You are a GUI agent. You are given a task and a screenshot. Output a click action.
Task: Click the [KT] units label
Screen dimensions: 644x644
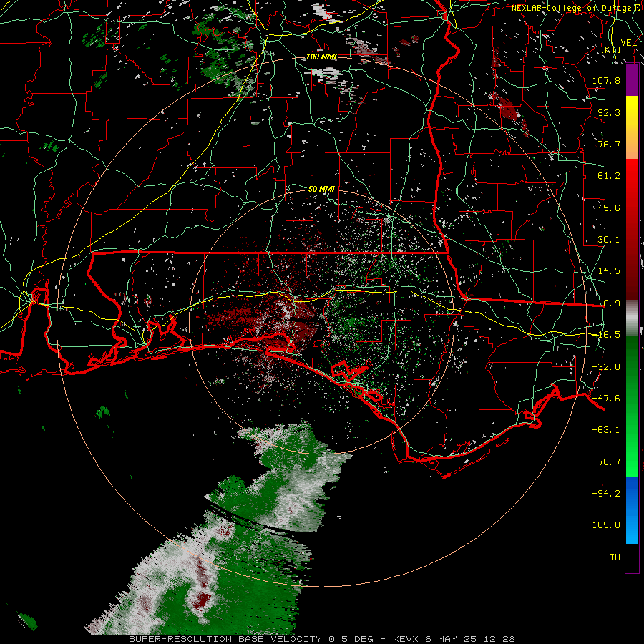coord(611,49)
